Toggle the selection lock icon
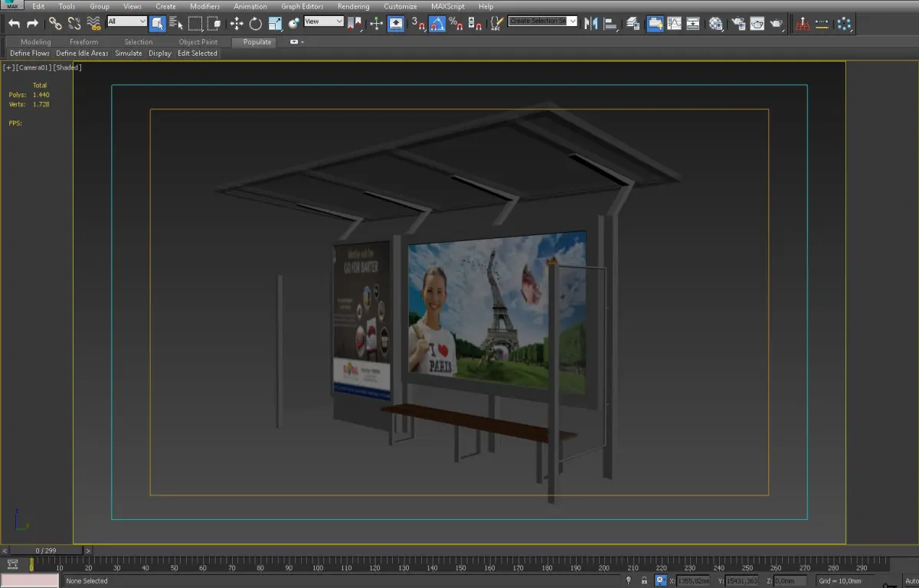The height and width of the screenshot is (588, 919). (x=644, y=581)
